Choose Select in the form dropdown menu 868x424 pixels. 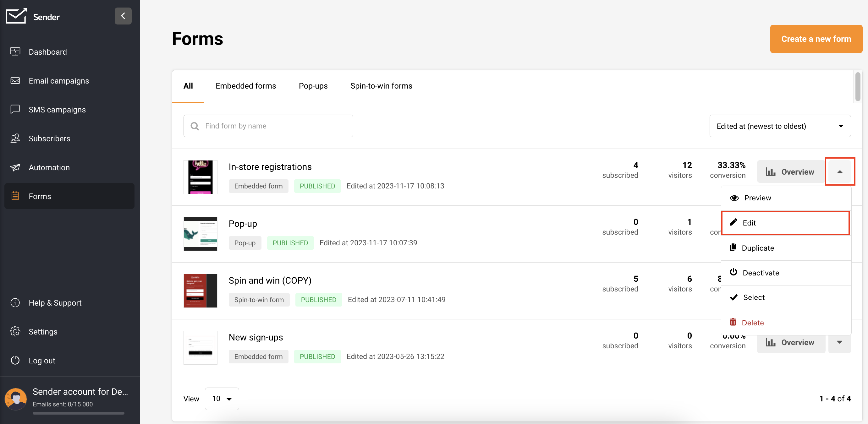(x=753, y=297)
